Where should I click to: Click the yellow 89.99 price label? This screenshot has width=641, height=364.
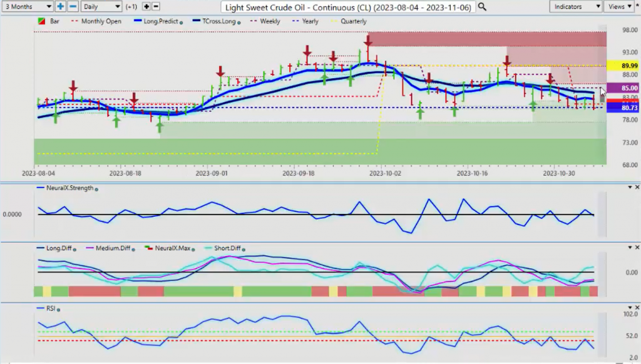click(x=623, y=66)
